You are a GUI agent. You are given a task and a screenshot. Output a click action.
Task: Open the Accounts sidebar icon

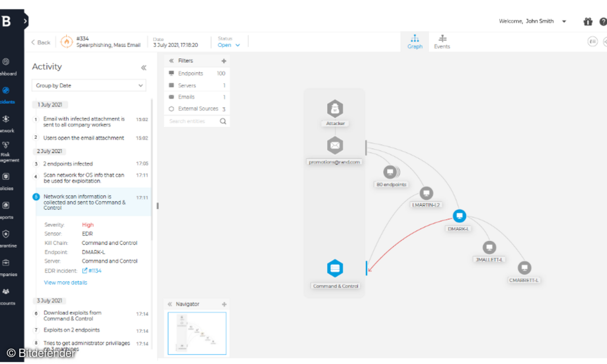[x=6, y=292]
